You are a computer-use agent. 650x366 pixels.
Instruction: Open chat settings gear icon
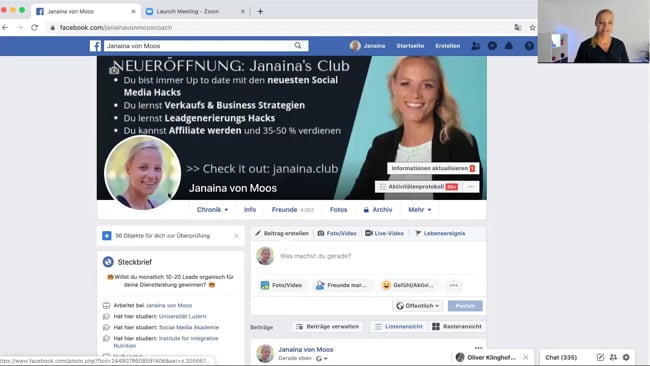coord(626,357)
